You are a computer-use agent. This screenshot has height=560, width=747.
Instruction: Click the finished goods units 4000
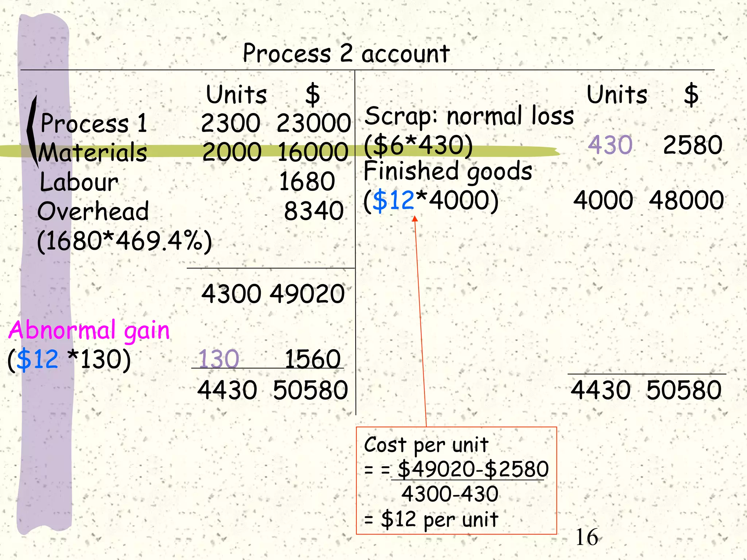603,200
